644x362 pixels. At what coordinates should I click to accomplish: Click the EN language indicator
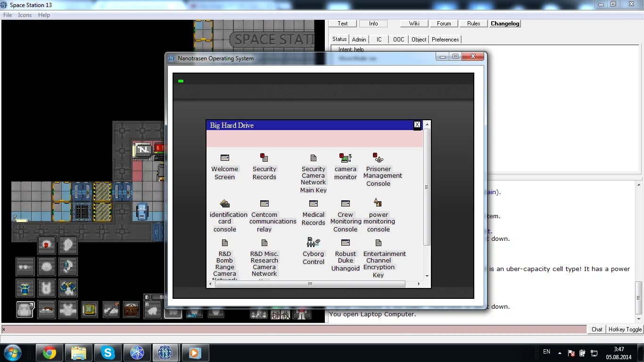(546, 352)
